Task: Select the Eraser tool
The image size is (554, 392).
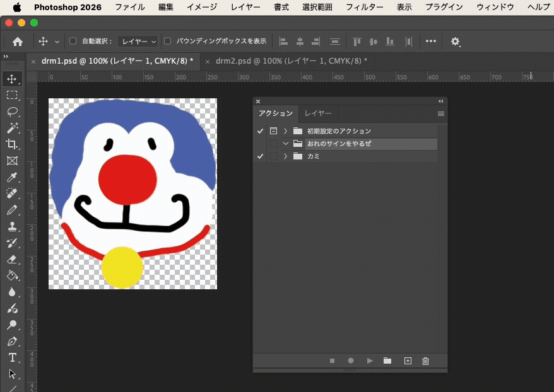Action: click(x=12, y=259)
